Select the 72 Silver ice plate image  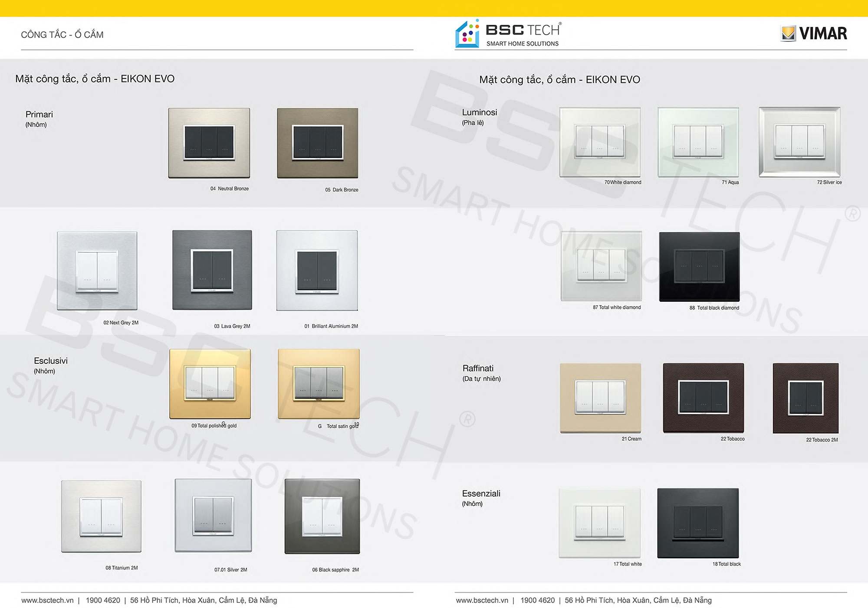click(799, 142)
